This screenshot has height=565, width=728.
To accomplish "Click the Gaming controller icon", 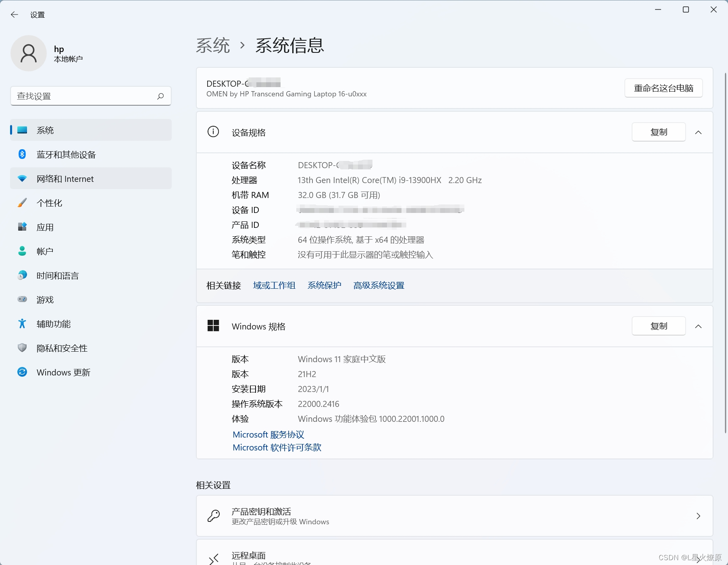I will point(22,299).
